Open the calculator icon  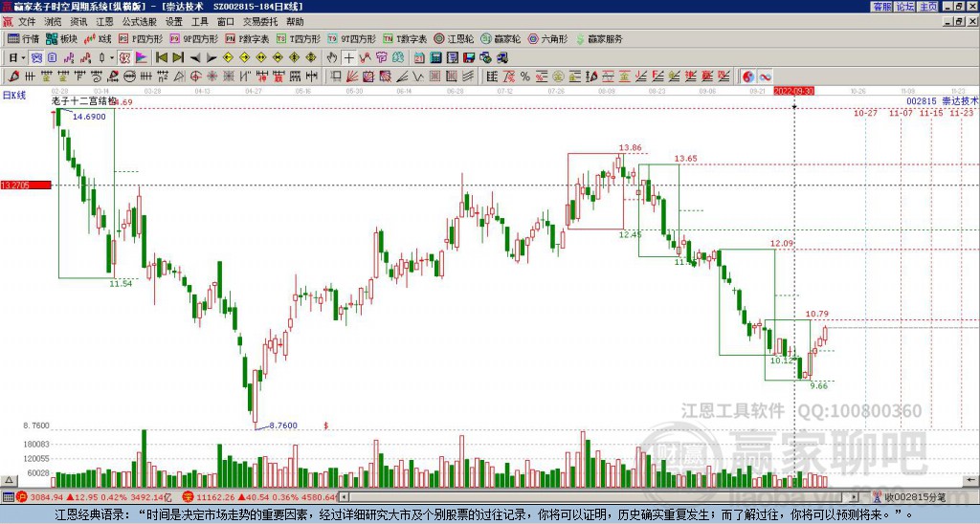(435, 57)
